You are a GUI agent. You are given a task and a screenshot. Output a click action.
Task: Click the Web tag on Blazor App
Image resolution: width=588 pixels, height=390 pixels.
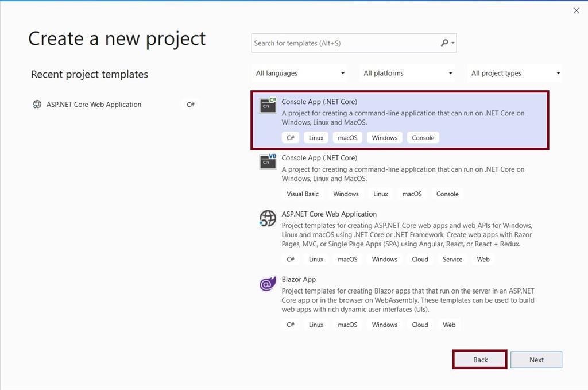point(449,325)
